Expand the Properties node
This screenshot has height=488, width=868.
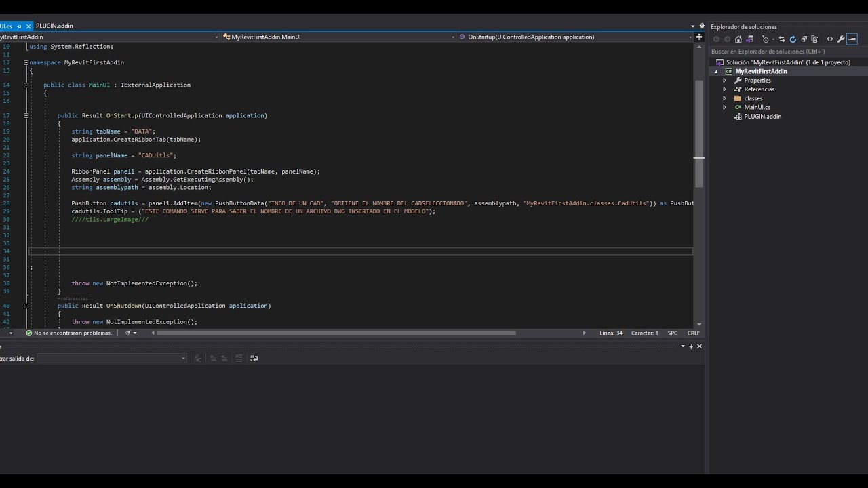click(724, 81)
